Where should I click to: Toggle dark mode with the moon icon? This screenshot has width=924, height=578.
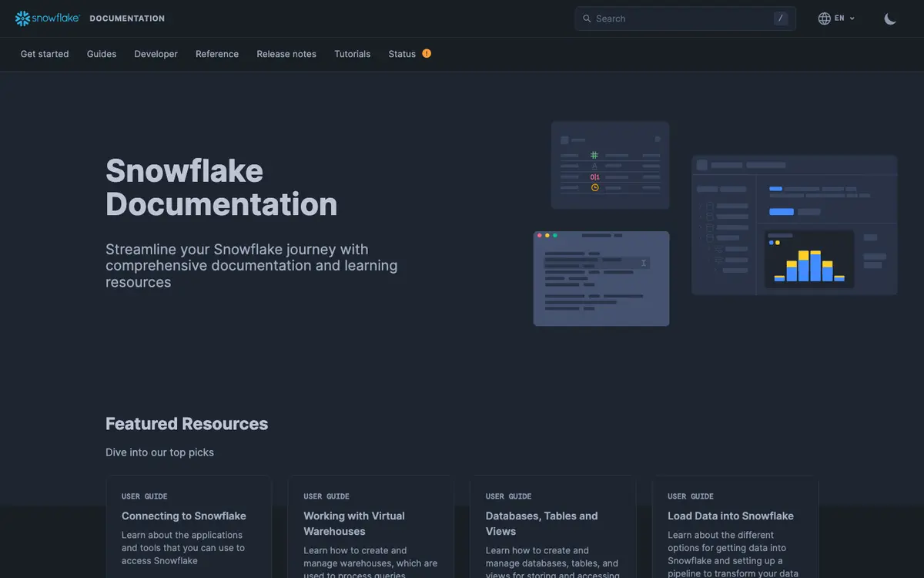[x=890, y=18]
